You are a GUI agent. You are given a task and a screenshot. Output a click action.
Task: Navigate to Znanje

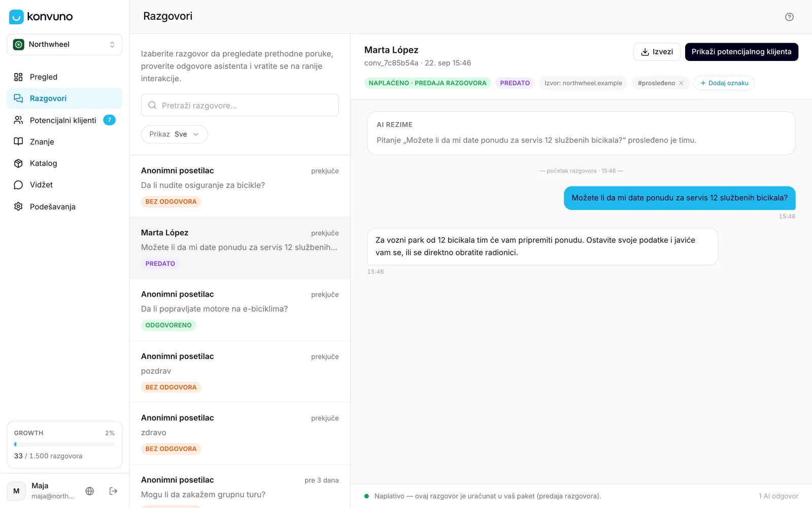click(64, 142)
